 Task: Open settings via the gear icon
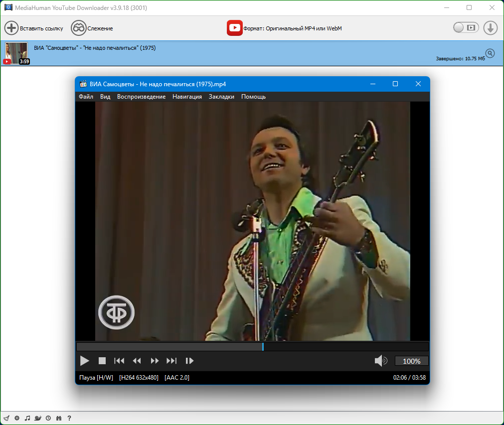[17, 418]
